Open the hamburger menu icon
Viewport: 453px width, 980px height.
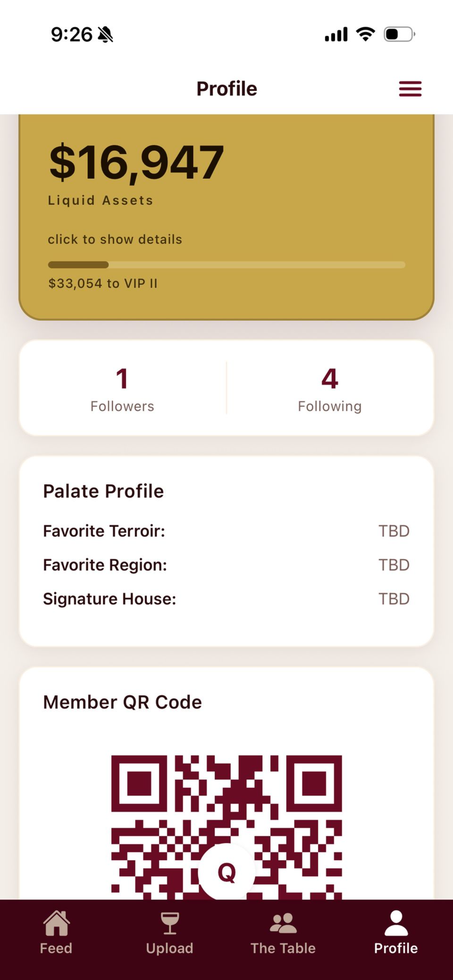pyautogui.click(x=410, y=89)
